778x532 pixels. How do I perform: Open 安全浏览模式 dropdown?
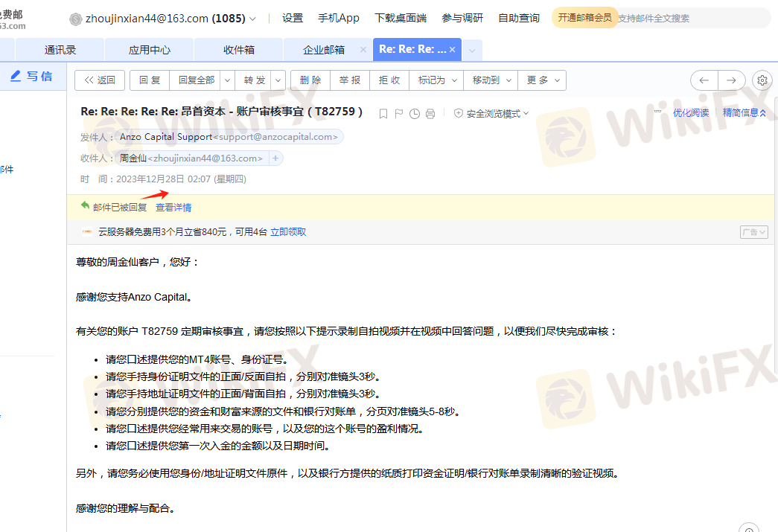[x=526, y=114]
